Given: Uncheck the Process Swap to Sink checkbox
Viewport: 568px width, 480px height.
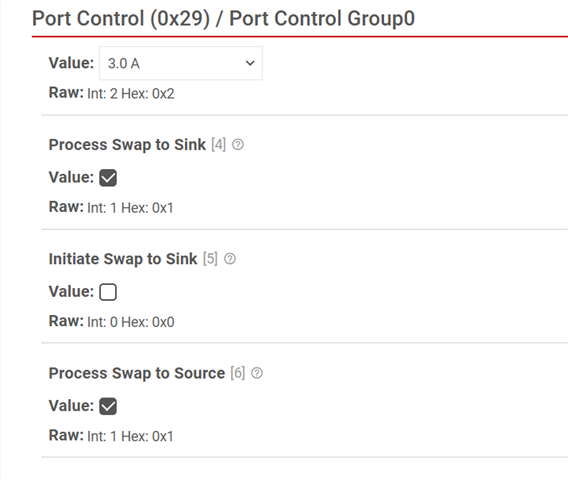Looking at the screenshot, I should pos(108,178).
